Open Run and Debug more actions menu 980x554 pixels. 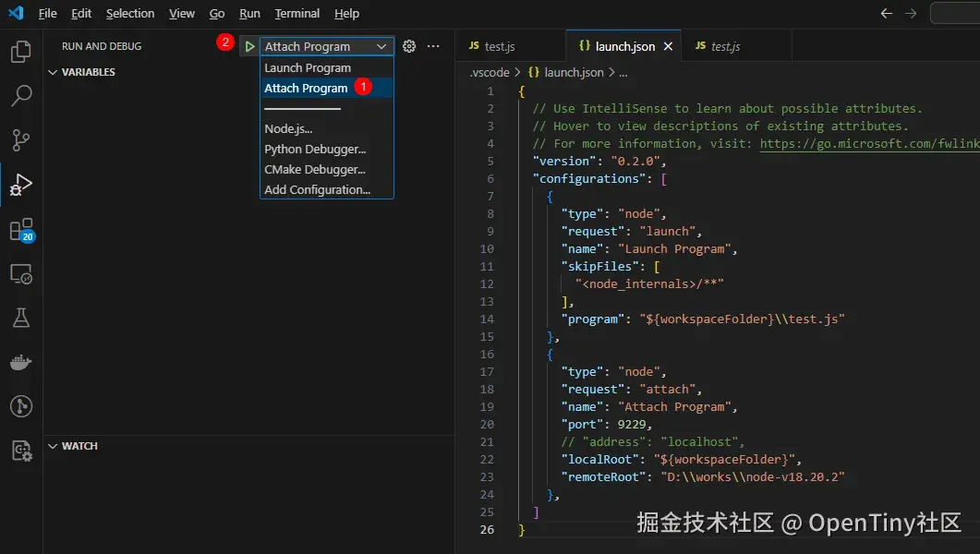pyautogui.click(x=433, y=46)
